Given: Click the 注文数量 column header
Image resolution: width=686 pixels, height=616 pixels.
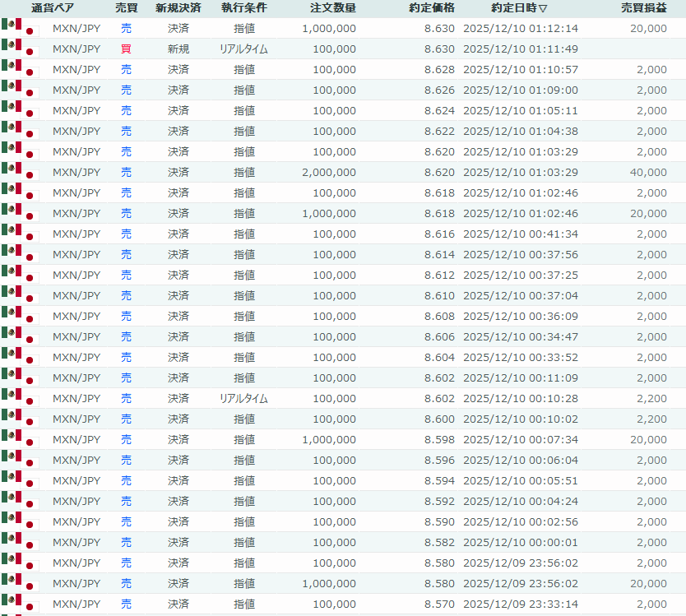Looking at the screenshot, I should click(333, 8).
